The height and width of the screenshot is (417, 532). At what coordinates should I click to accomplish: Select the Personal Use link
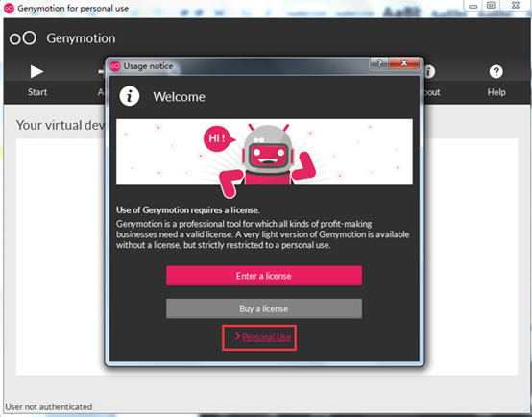click(266, 337)
